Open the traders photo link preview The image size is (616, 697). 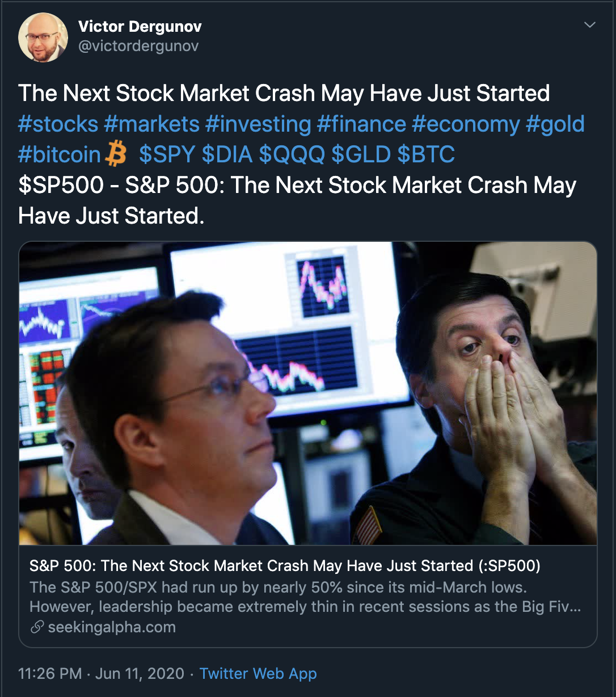tap(308, 393)
